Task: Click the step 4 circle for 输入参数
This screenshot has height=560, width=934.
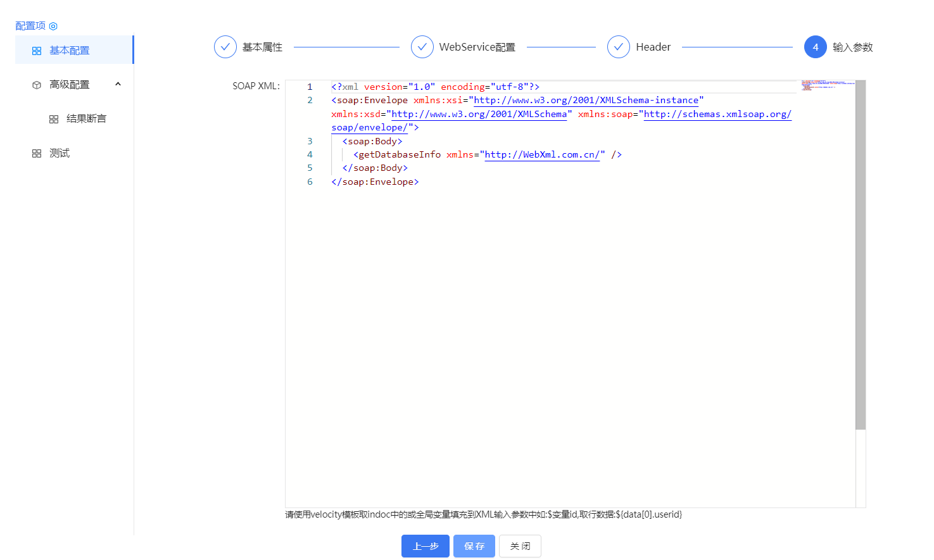Action: pyautogui.click(x=816, y=47)
